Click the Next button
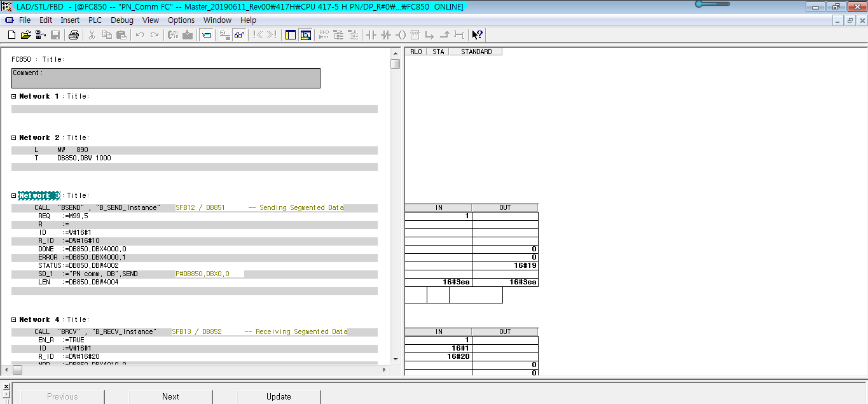This screenshot has height=404, width=868. pos(170,396)
